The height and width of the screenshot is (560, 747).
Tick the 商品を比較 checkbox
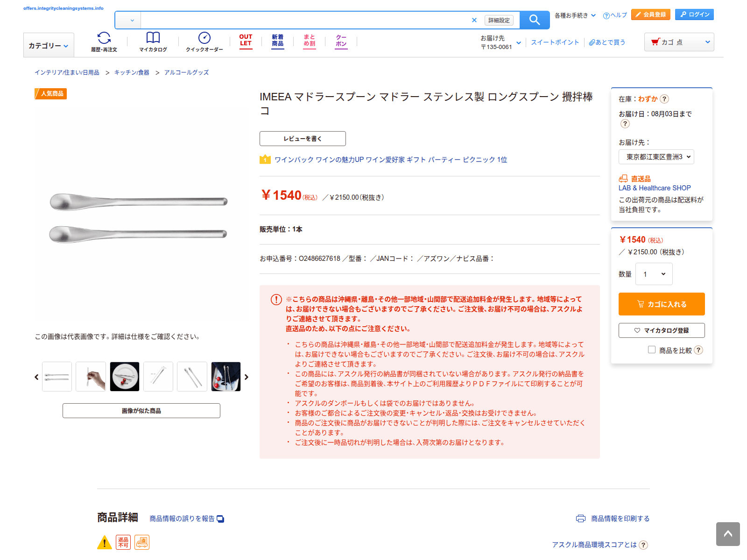[x=652, y=350]
